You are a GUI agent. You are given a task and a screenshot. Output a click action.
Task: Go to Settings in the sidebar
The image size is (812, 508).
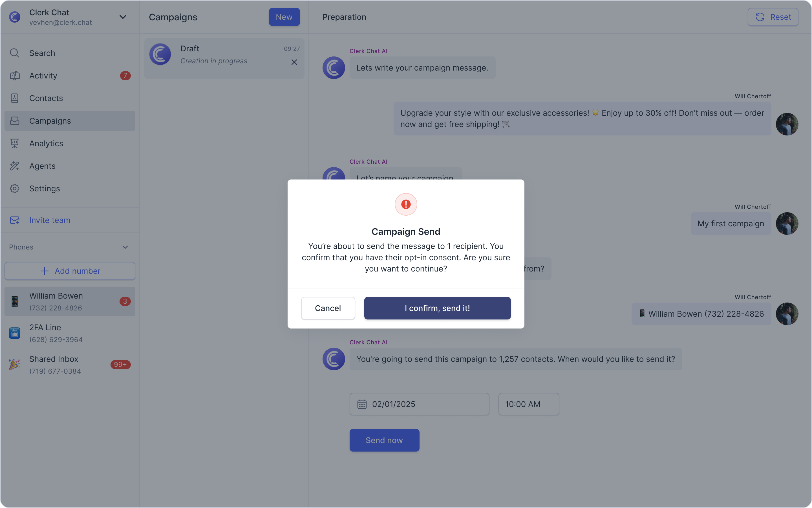click(70, 189)
